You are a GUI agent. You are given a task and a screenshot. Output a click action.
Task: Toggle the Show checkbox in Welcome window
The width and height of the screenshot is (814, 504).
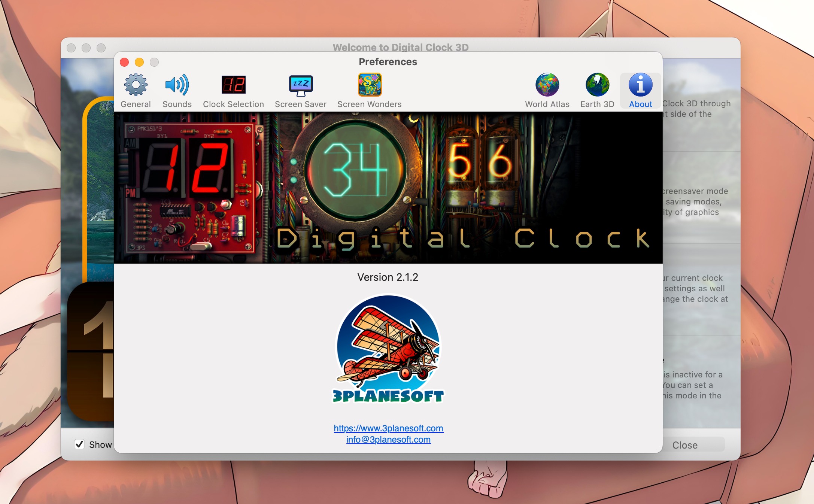(x=79, y=444)
